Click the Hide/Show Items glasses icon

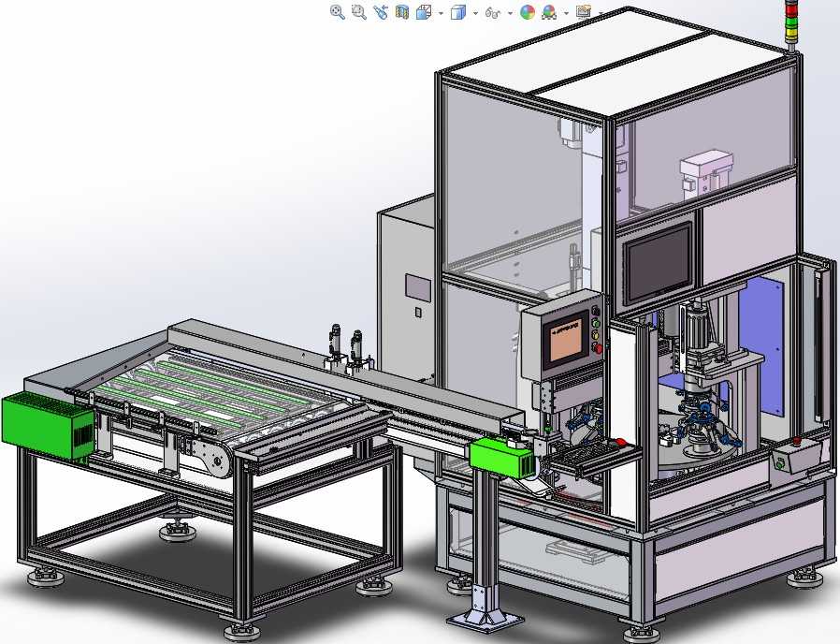[492, 12]
